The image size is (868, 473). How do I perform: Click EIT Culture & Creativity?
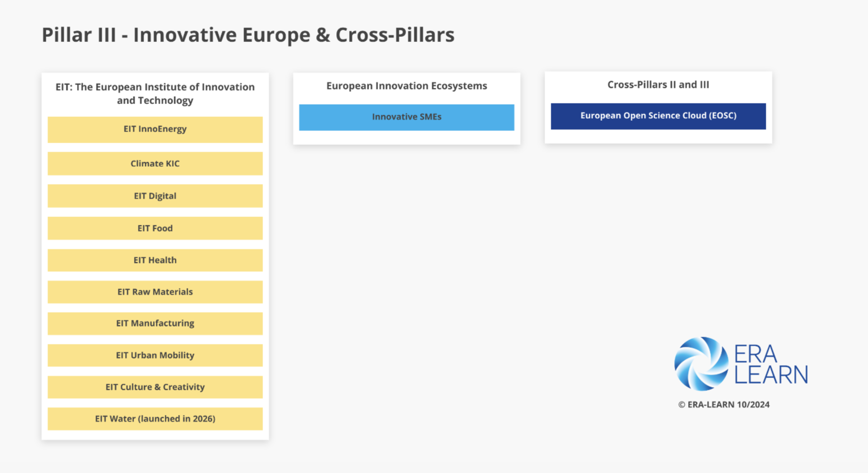155,387
